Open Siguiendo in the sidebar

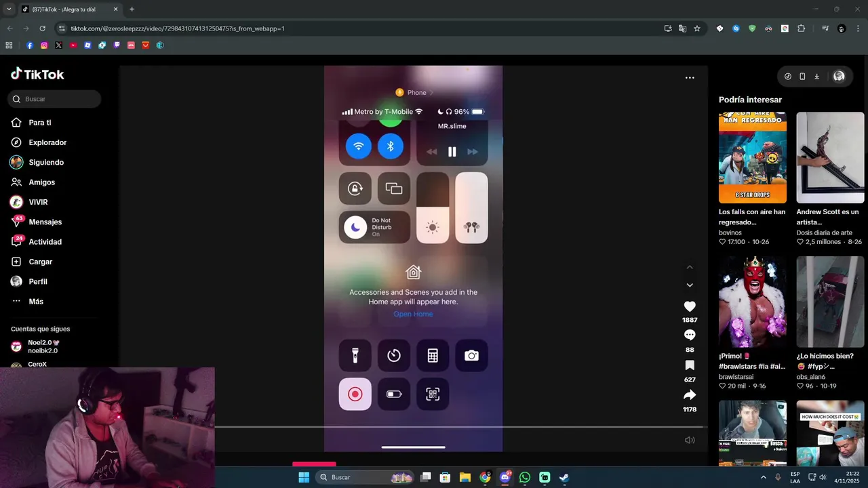46,163
